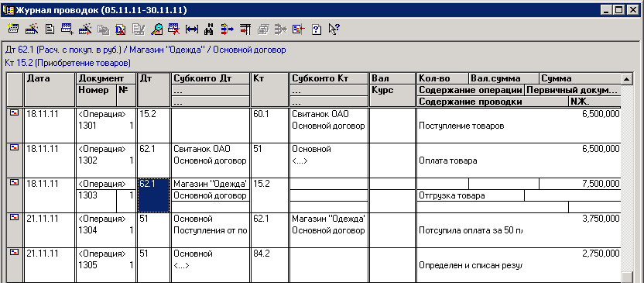
Task: Create a new operation via first toolbar icon
Action: coord(14,29)
